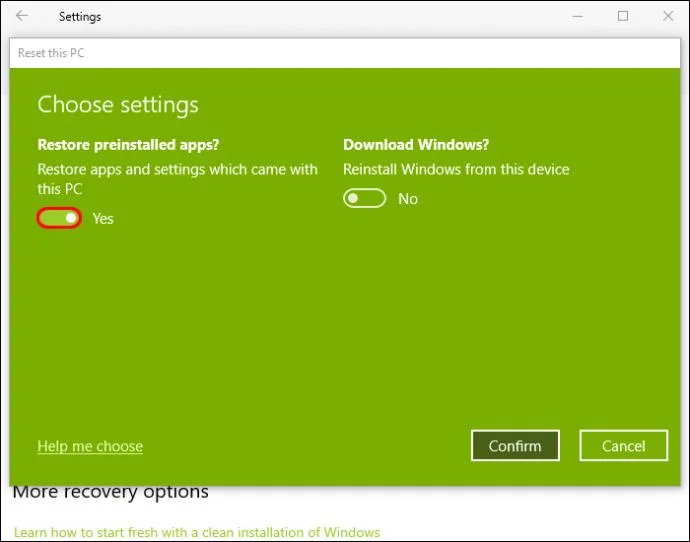
Task: Go back using the Settings back arrow
Action: 22,16
